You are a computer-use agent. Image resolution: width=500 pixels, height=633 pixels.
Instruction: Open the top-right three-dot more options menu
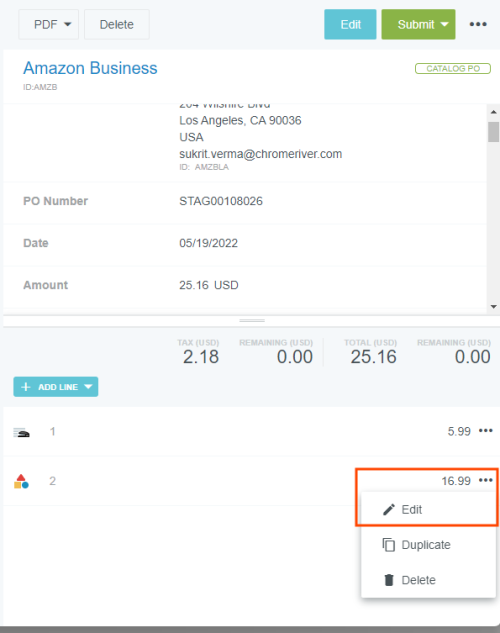(478, 24)
